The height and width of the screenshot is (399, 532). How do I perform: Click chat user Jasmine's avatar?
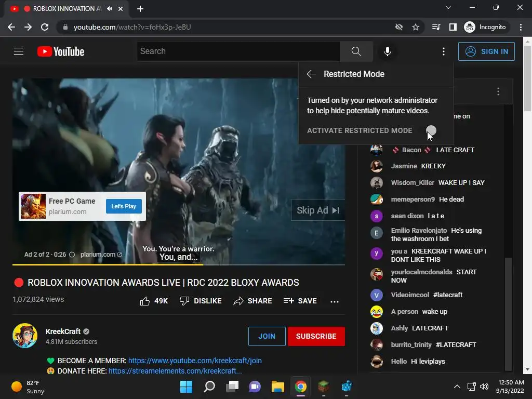pyautogui.click(x=377, y=166)
